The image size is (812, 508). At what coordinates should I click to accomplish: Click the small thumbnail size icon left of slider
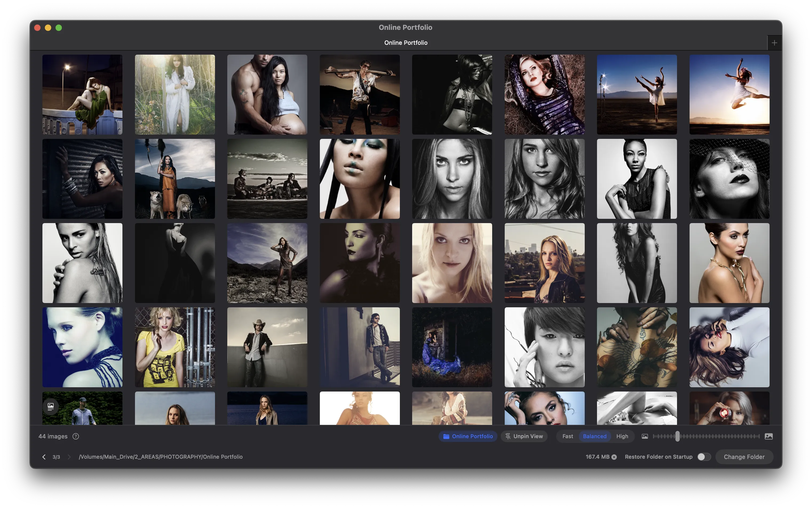pyautogui.click(x=645, y=436)
